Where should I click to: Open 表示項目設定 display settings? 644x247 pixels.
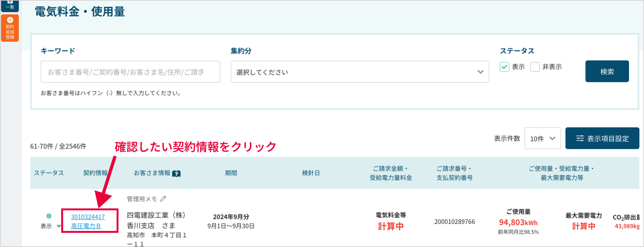tap(602, 138)
